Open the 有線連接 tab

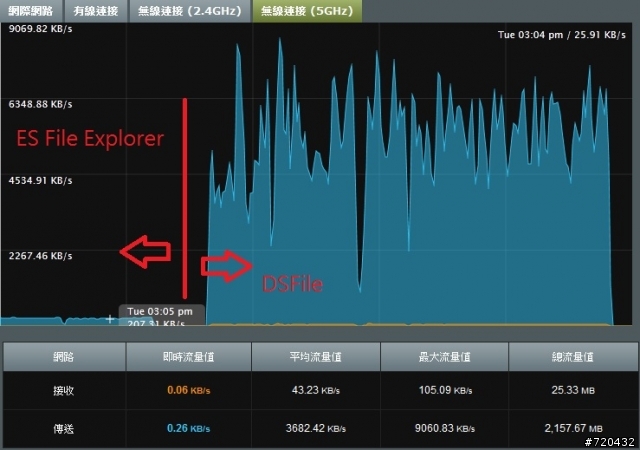click(x=96, y=11)
